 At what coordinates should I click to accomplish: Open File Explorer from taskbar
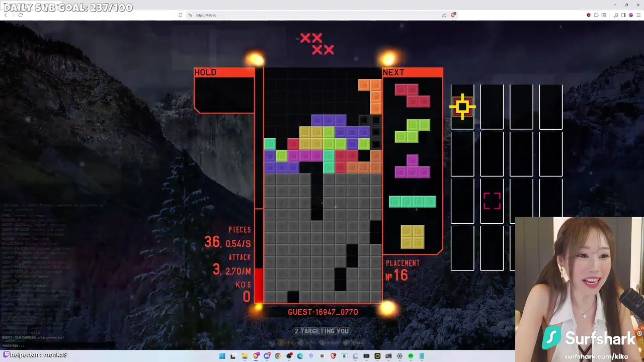click(x=245, y=356)
